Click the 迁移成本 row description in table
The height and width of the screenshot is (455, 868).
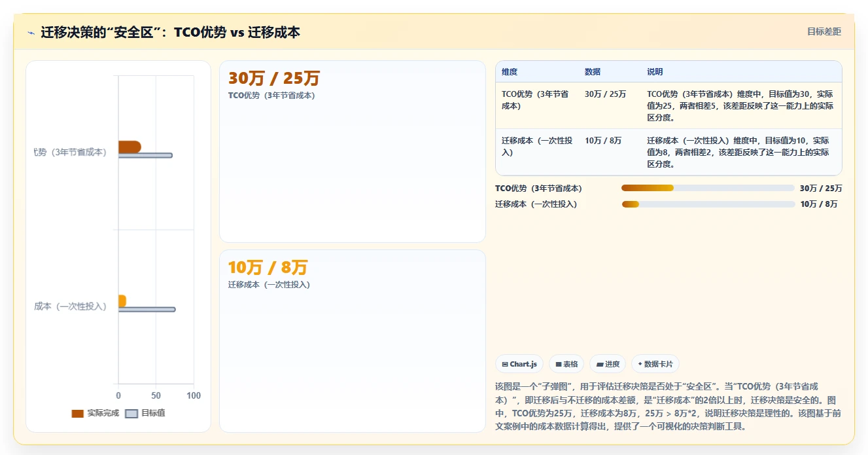(740, 153)
